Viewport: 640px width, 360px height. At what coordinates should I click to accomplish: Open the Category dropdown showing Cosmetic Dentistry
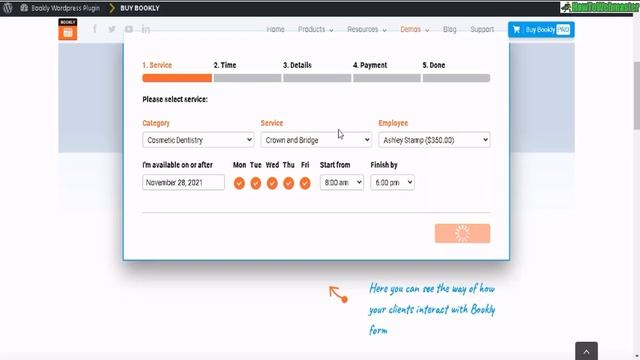pyautogui.click(x=198, y=140)
